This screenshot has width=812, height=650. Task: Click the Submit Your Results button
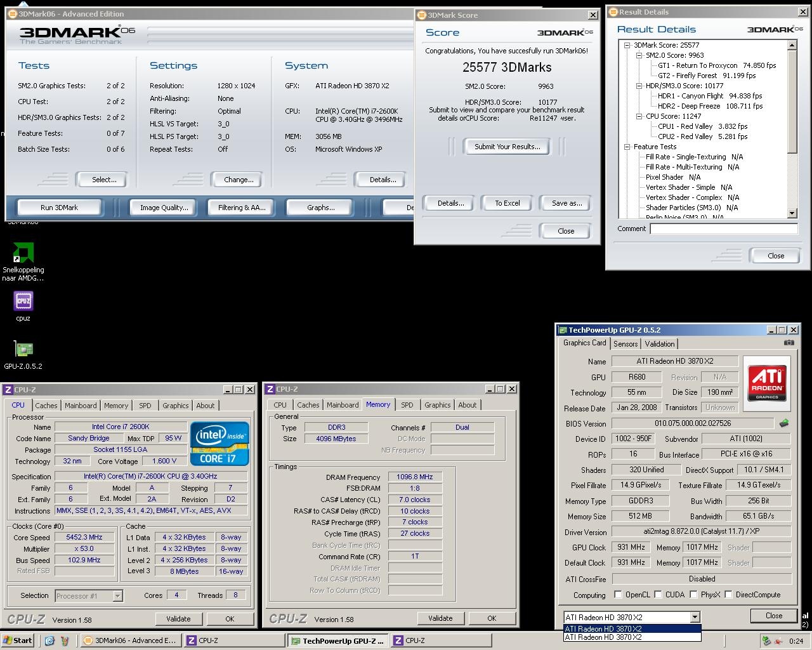pyautogui.click(x=507, y=147)
